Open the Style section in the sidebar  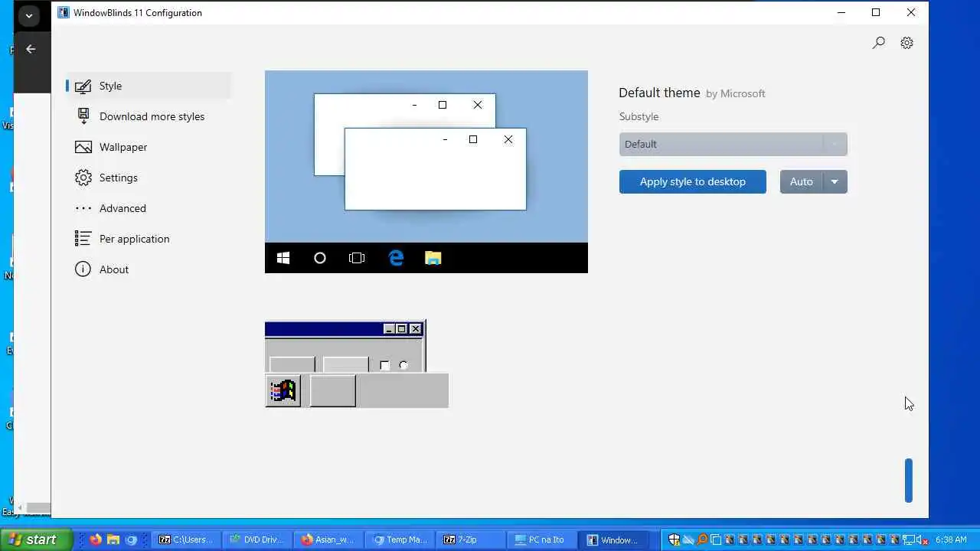[149, 86]
